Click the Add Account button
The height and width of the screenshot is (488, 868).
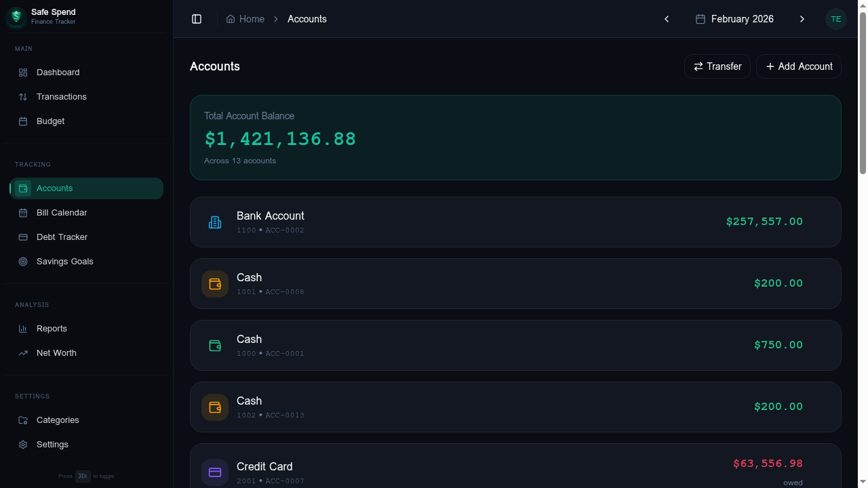pos(799,66)
